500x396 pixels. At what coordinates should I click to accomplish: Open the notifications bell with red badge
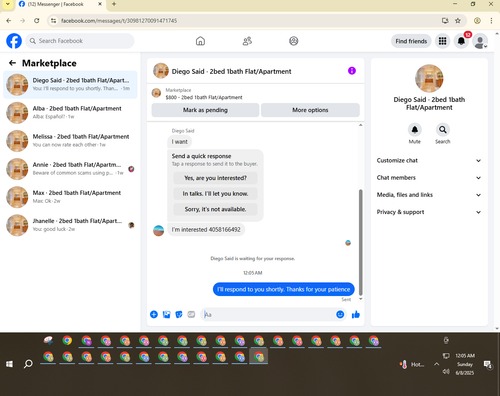(x=461, y=41)
